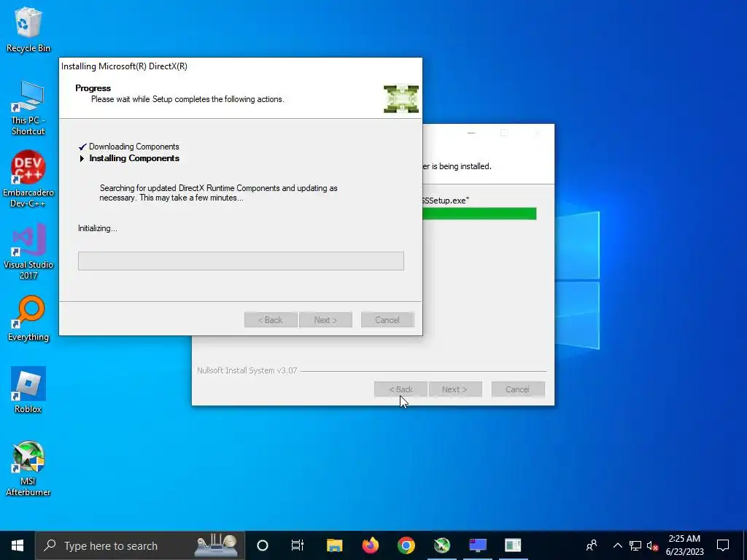747x560 pixels.
Task: Launch Firefox from taskbar
Action: point(370,545)
